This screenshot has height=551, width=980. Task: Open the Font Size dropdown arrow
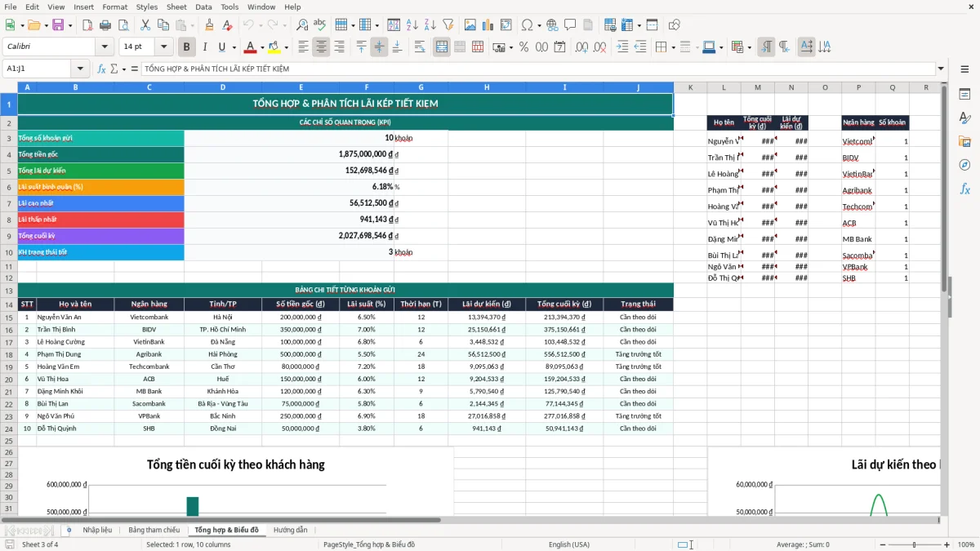tap(164, 47)
